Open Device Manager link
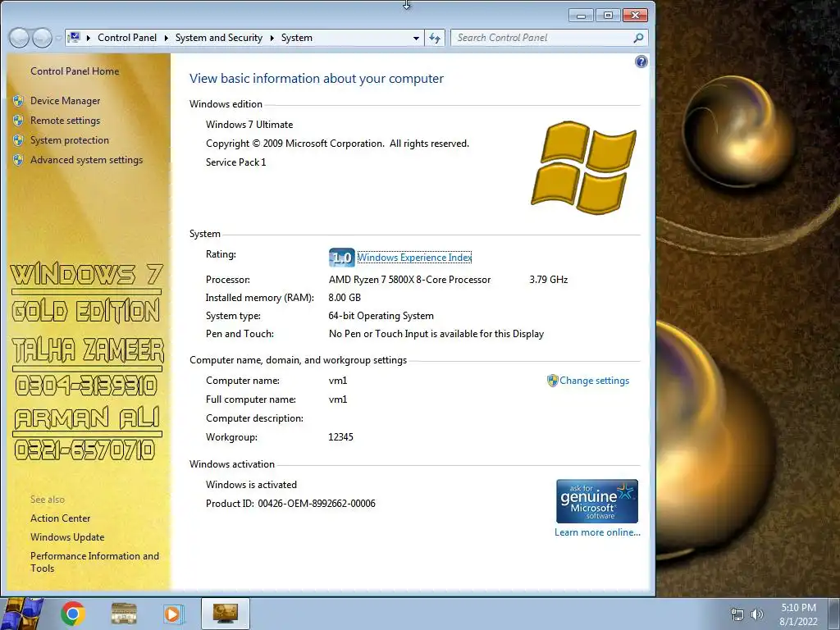840x630 pixels. pyautogui.click(x=66, y=101)
